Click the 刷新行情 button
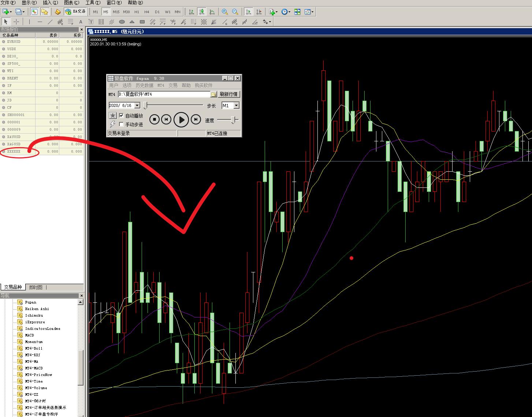The width and height of the screenshot is (532, 417). click(x=229, y=94)
